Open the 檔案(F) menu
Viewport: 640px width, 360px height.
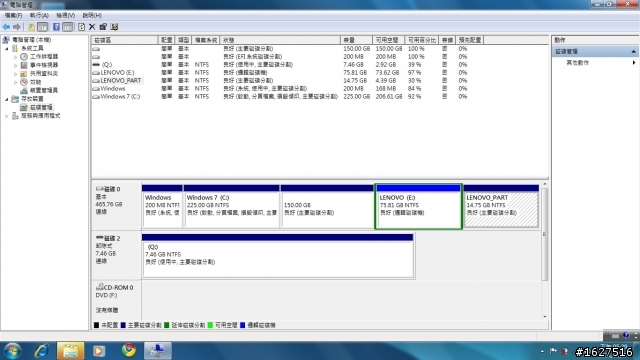[x=13, y=16]
